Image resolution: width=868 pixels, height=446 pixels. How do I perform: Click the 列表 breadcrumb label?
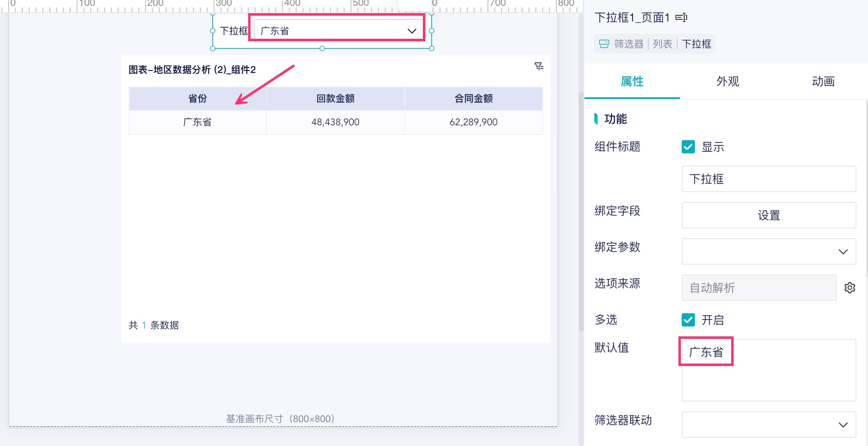pos(662,44)
